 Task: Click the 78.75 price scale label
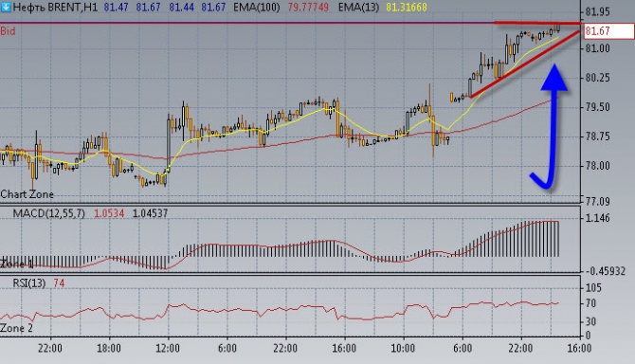point(598,136)
